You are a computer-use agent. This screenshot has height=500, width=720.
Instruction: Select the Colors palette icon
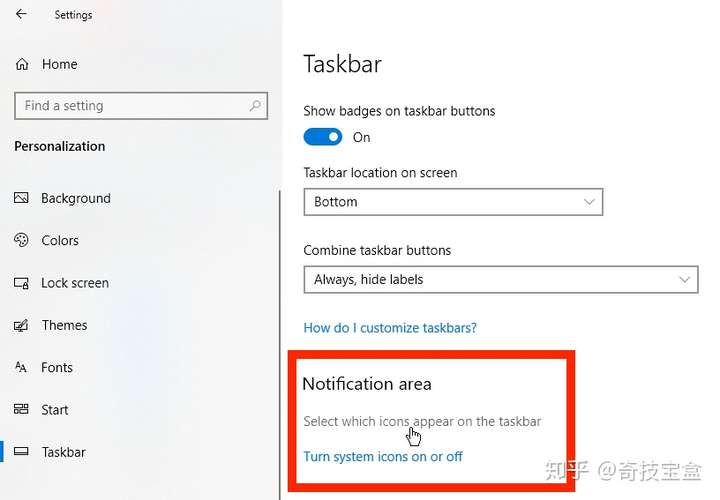[21, 240]
